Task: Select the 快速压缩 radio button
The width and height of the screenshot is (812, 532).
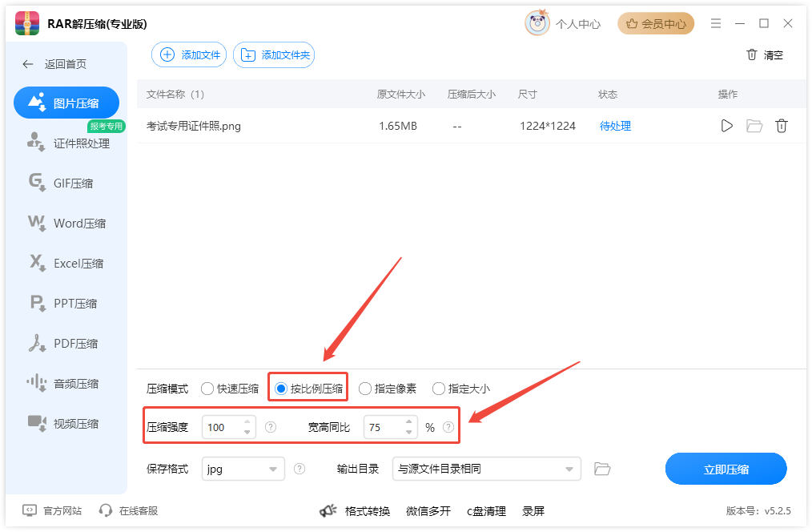Action: [x=207, y=389]
